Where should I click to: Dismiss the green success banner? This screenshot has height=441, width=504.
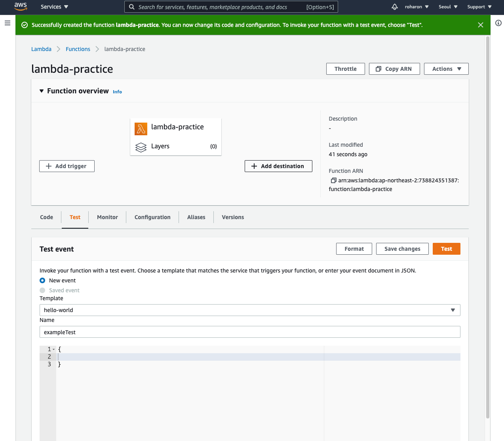click(481, 25)
